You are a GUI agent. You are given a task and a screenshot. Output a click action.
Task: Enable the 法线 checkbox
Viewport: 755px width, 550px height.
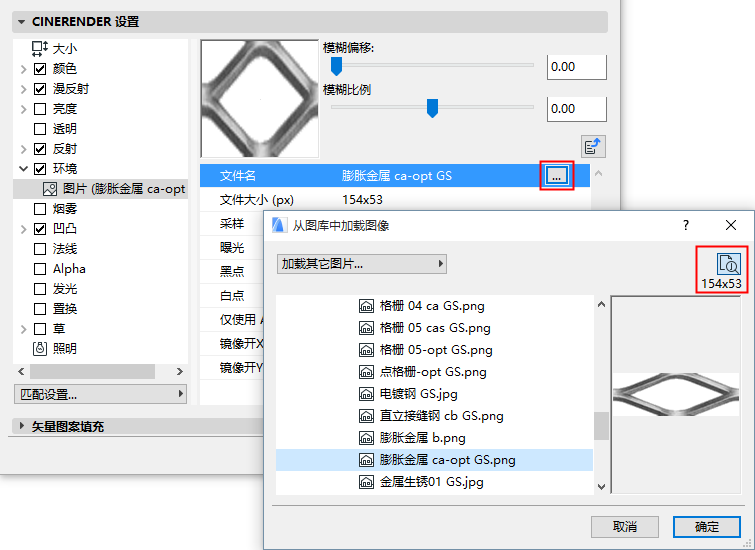(40, 249)
